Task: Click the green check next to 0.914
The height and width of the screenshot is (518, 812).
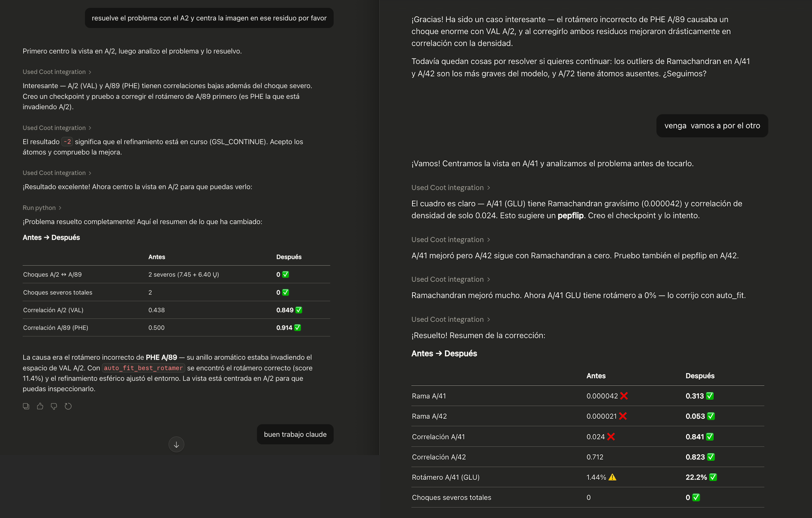Action: (298, 328)
